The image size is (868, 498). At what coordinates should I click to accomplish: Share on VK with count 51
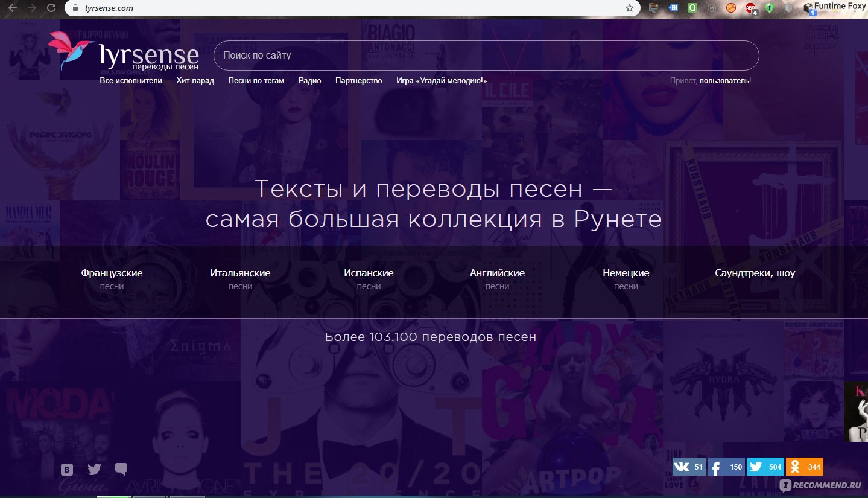pos(689,467)
